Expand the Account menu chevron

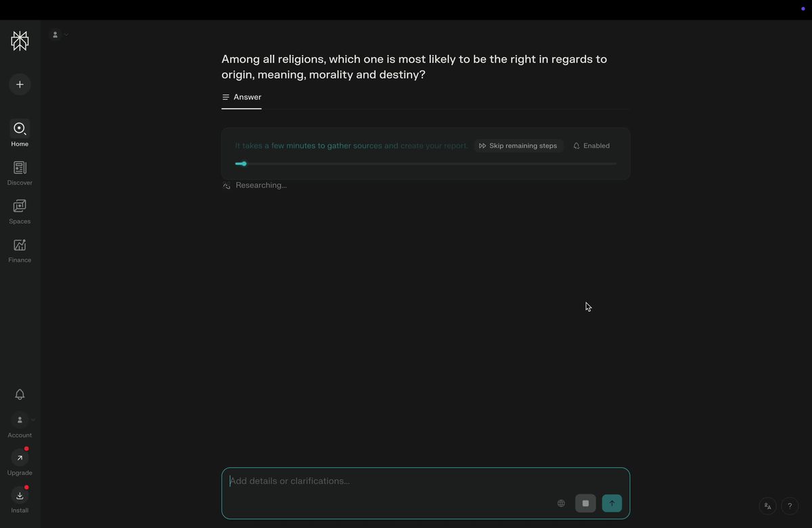33,420
